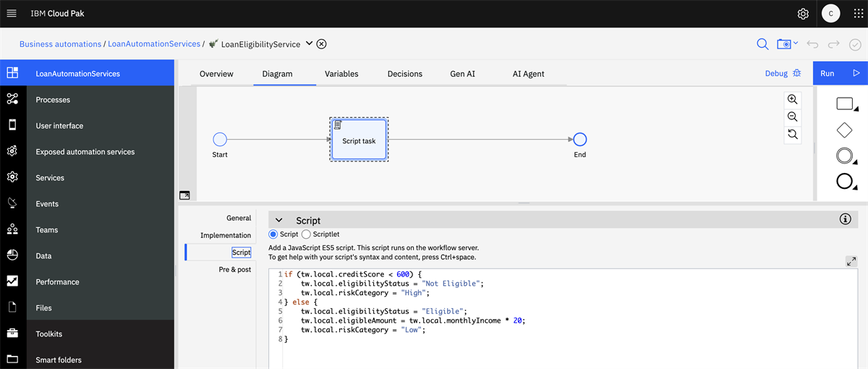Close the LoanEligibilityService editor

coord(322,44)
